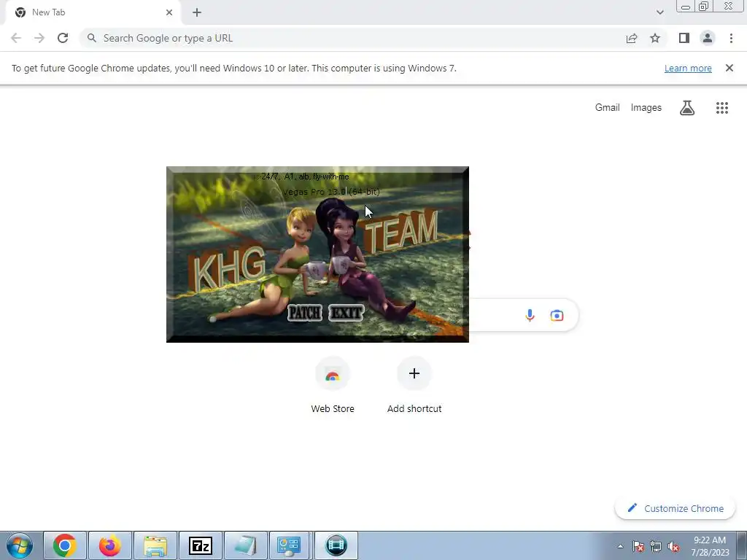Open the film-strip patcher taskbar item

[336, 545]
